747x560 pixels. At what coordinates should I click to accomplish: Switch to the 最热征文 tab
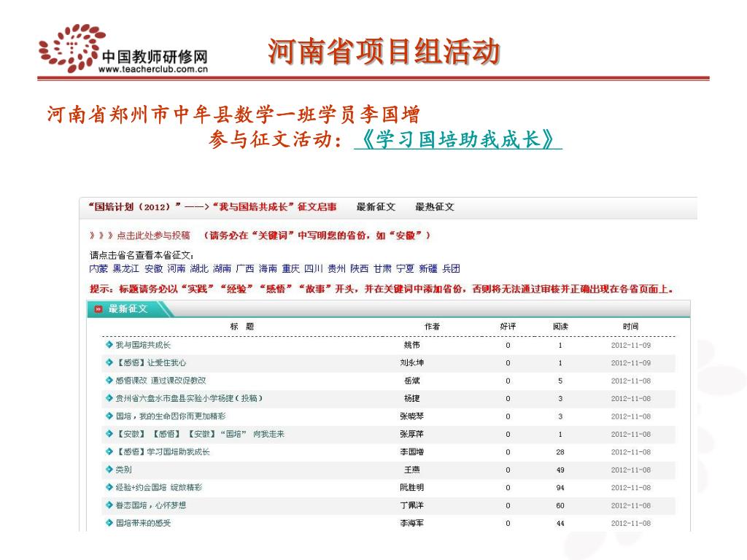pos(435,206)
